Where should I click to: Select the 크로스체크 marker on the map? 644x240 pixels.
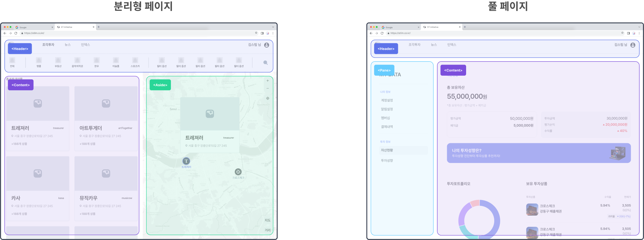[x=238, y=172]
